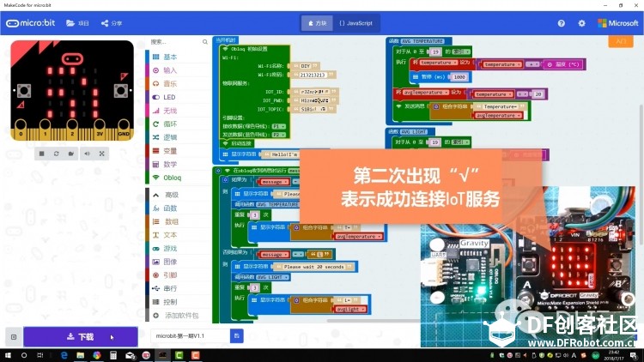Open message dropdown in 否则如果为 condition

pyautogui.click(x=275, y=255)
